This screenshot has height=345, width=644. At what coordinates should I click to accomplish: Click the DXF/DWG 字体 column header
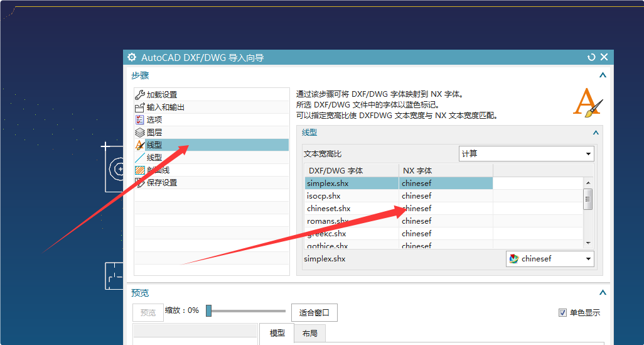352,171
